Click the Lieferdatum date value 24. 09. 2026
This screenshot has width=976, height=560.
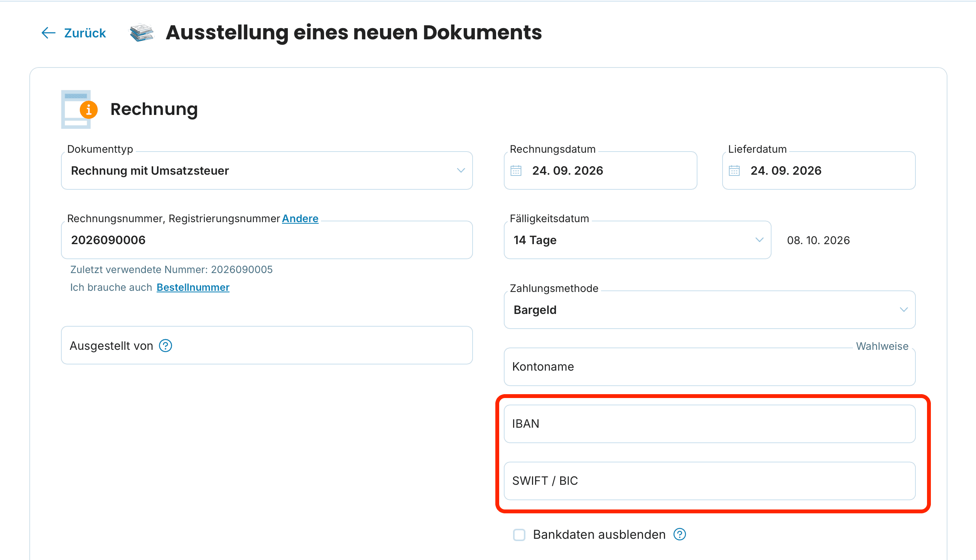pos(786,170)
